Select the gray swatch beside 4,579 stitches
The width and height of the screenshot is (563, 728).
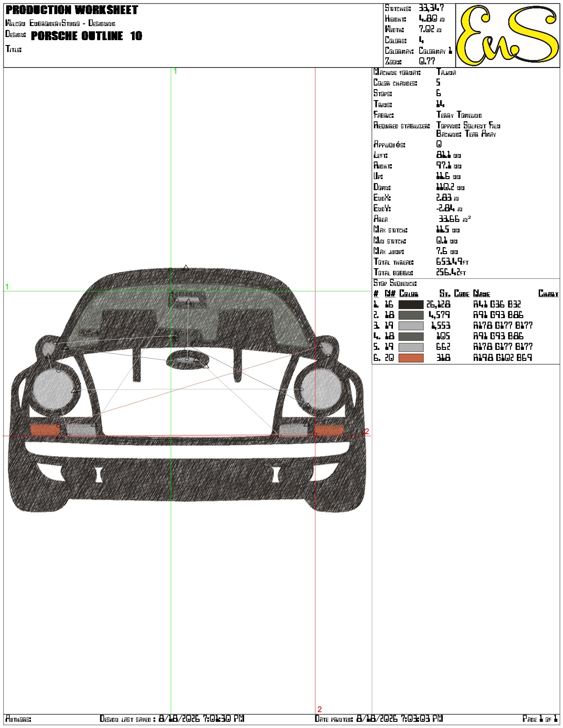coord(411,315)
